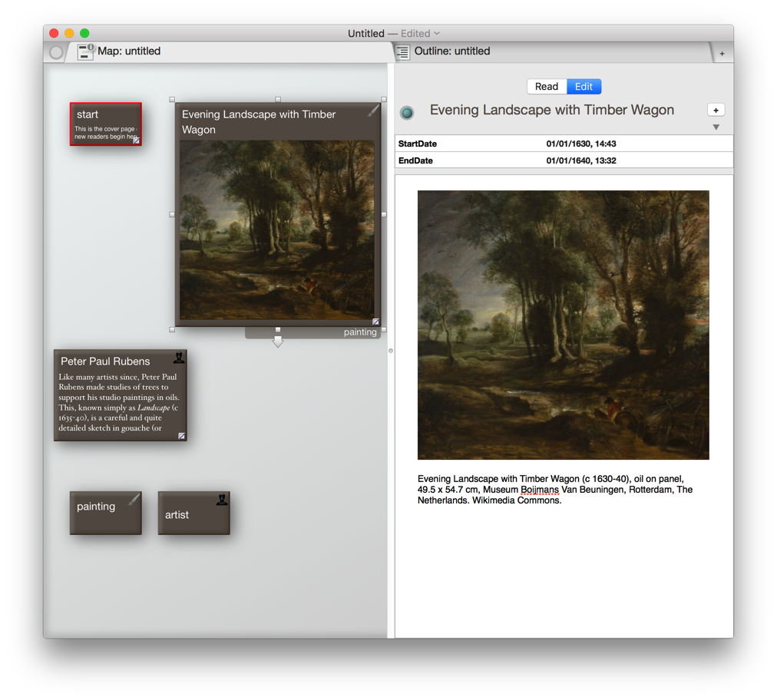This screenshot has width=777, height=700.
Task: Click the plus button next to the note title
Action: pos(716,111)
